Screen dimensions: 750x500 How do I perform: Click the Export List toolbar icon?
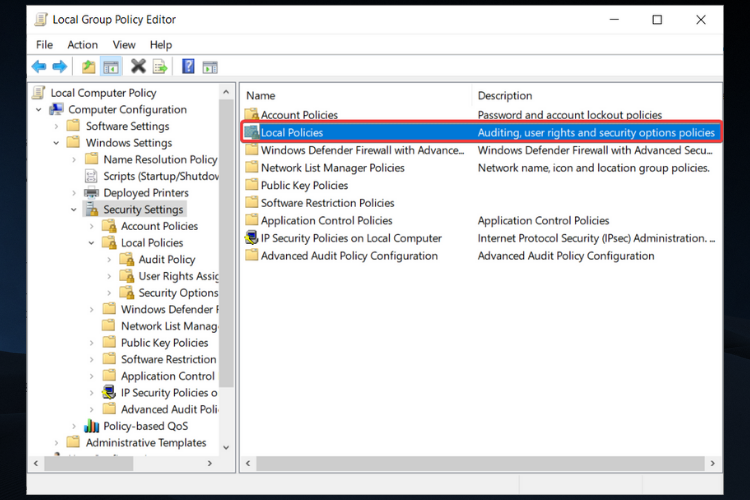pyautogui.click(x=160, y=67)
